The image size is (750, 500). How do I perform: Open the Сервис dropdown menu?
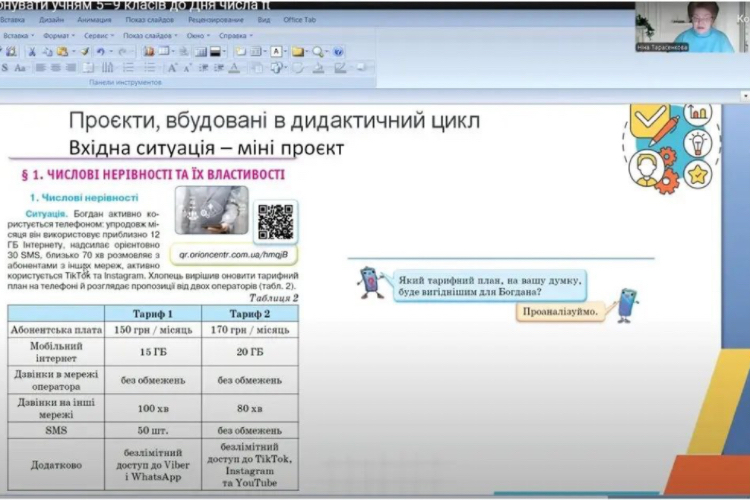94,35
